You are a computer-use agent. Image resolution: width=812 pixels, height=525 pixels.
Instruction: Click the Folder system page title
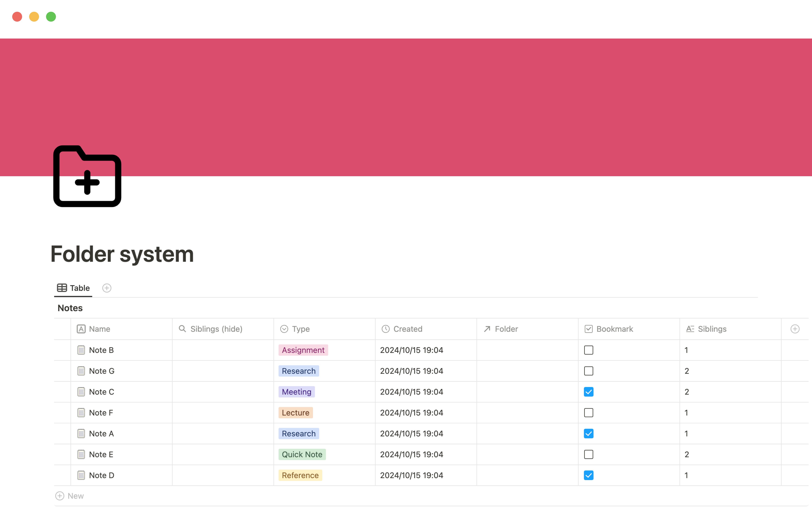pos(122,254)
